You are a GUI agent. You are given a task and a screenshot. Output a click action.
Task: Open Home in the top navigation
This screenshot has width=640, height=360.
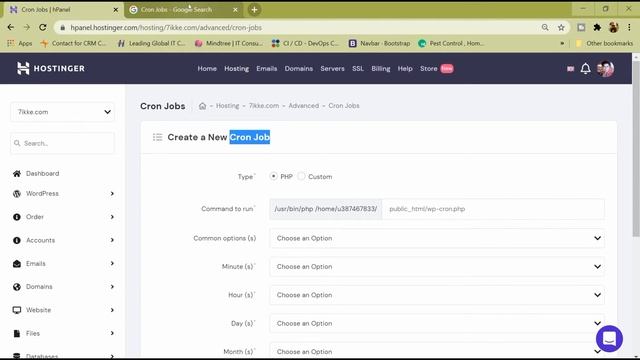[x=207, y=69]
